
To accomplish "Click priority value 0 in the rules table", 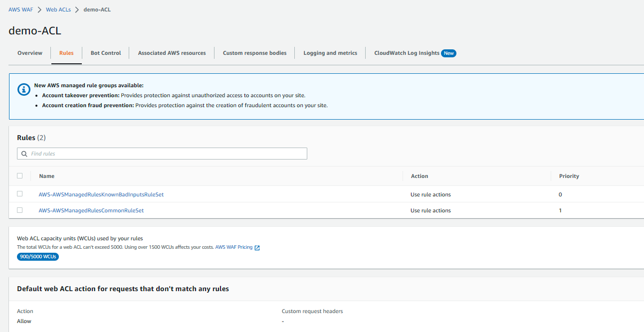I will coord(561,194).
